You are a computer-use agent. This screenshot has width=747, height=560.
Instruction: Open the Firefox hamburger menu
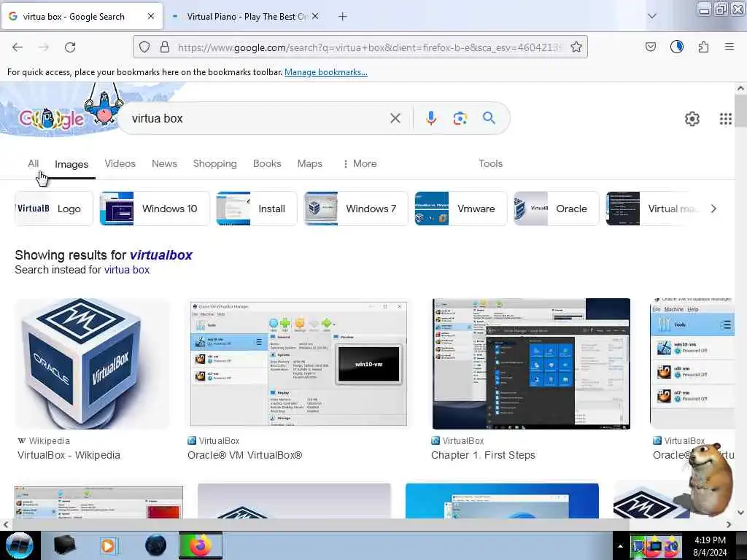(x=729, y=47)
